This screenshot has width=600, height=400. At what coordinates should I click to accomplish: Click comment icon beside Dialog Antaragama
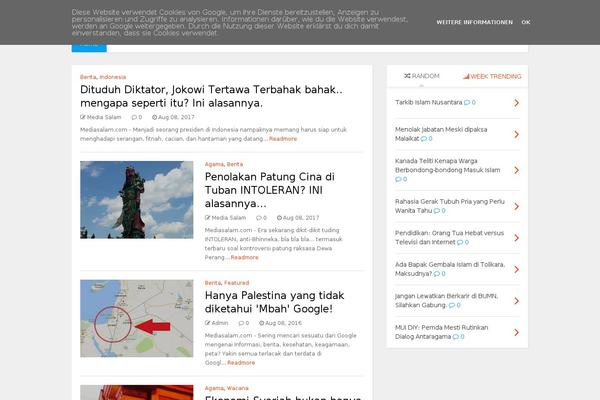coord(455,337)
